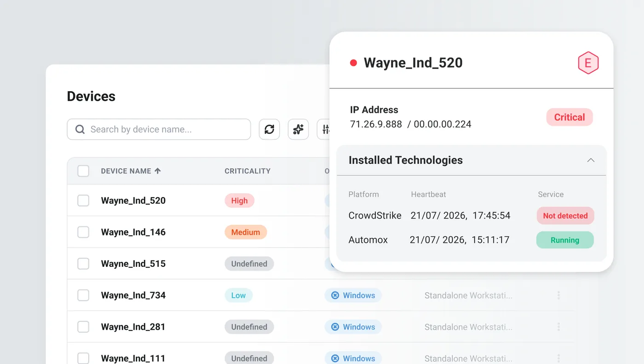This screenshot has height=364, width=644.
Task: Click Standalone Workstation text in Wayne_Ind_734 row
Action: pos(468,295)
